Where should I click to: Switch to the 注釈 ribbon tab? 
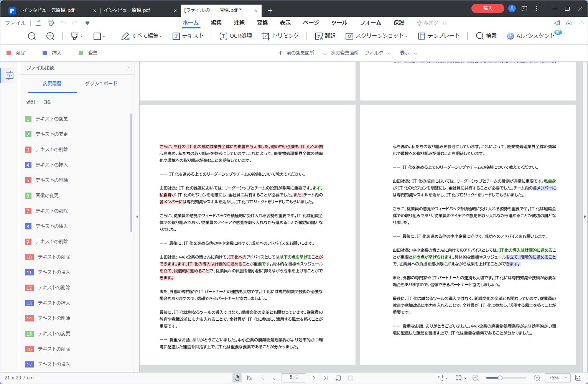tap(239, 23)
